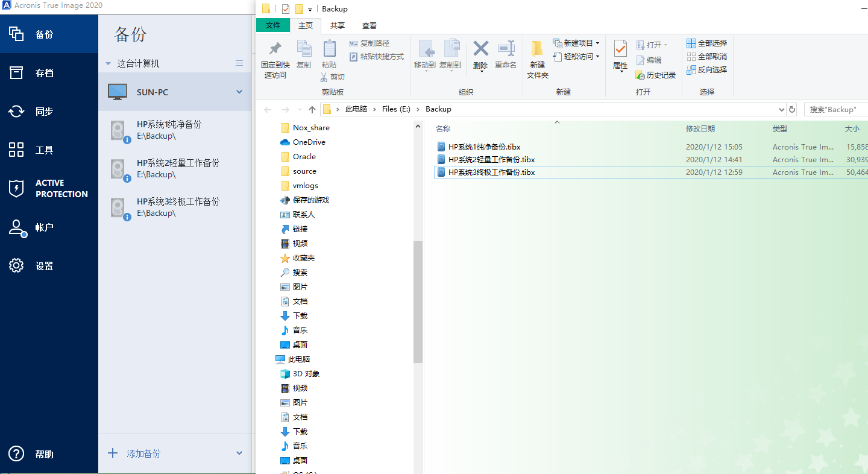Click History (历史记录) in ribbon
Image resolution: width=868 pixels, height=474 pixels.
tap(656, 75)
